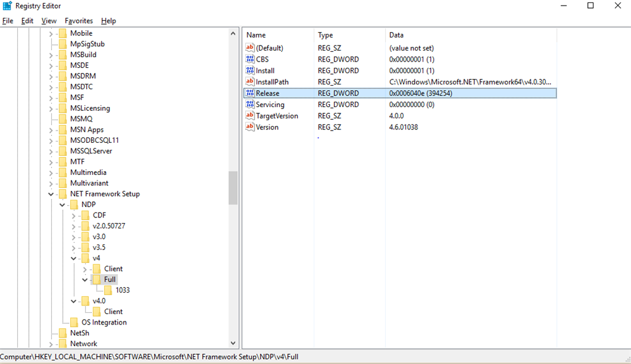Expand the MSN Apps key

click(51, 130)
